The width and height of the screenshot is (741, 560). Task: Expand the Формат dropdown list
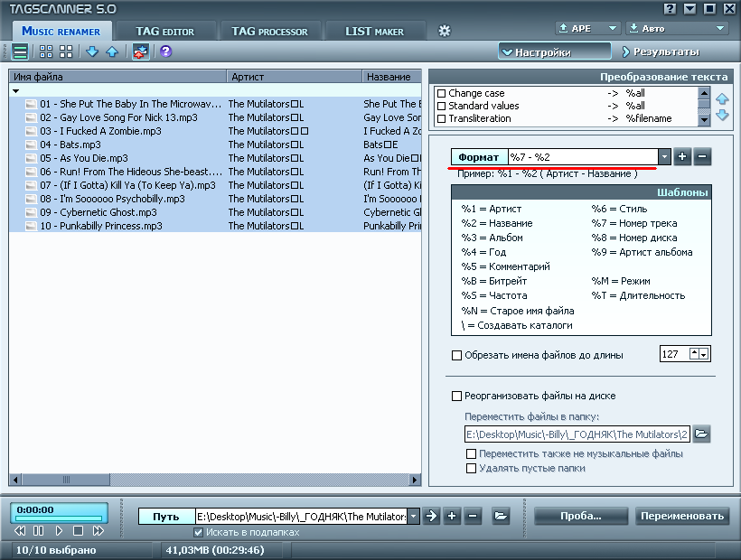click(x=664, y=157)
